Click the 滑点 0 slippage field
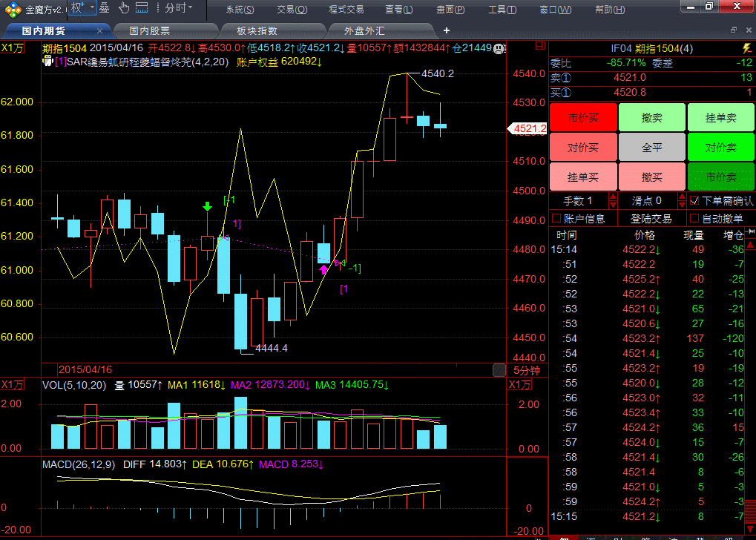This screenshot has height=540, width=756. click(648, 200)
